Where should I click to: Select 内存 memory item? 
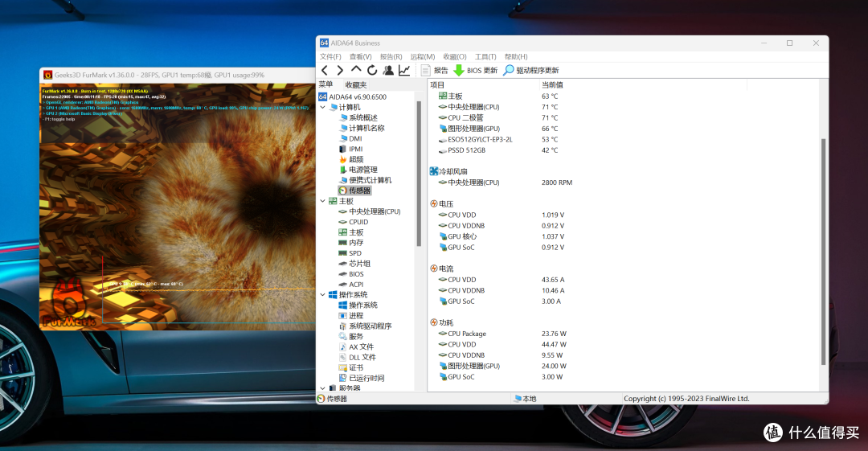tap(351, 243)
